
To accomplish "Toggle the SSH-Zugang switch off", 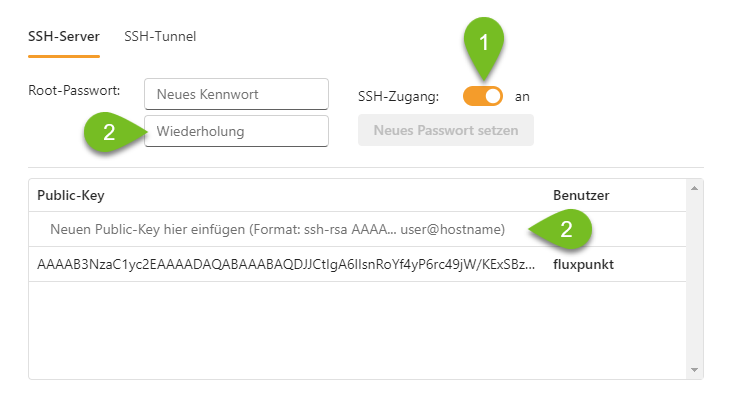I will point(483,96).
